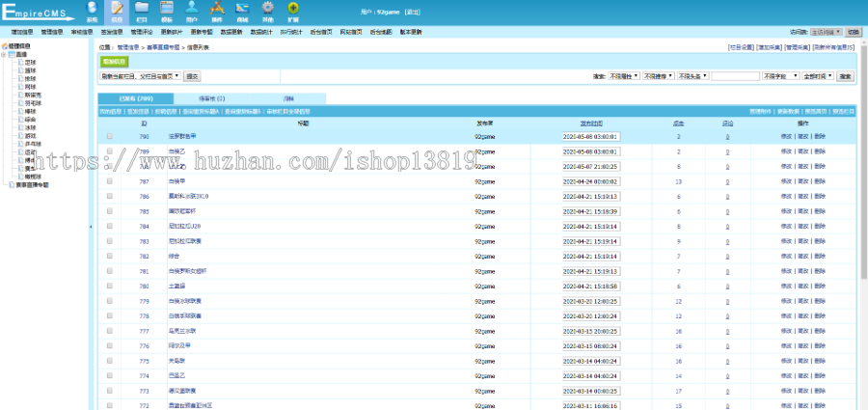This screenshot has height=410, width=868.
Task: Click the search keyword input field
Action: point(735,76)
